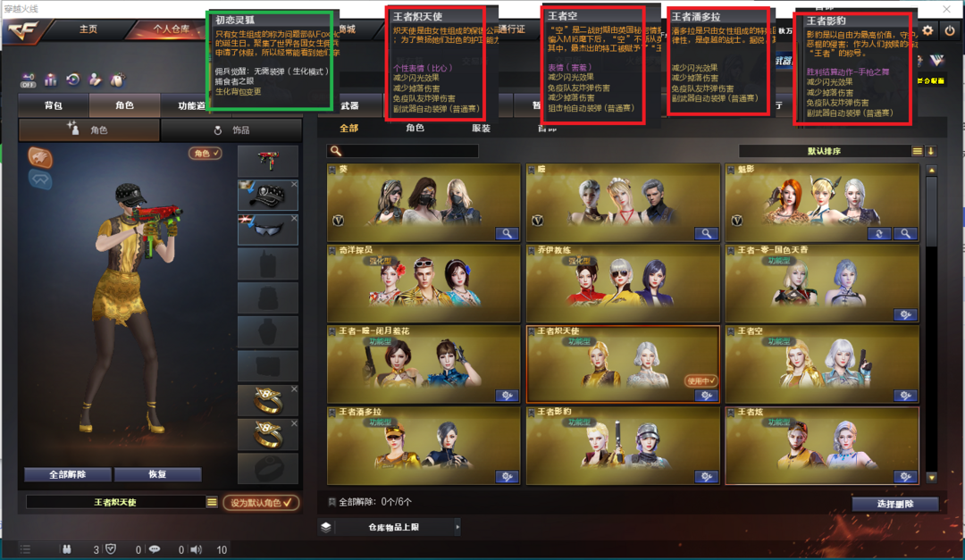Switch to the 背包 tab
965x560 pixels.
54,106
